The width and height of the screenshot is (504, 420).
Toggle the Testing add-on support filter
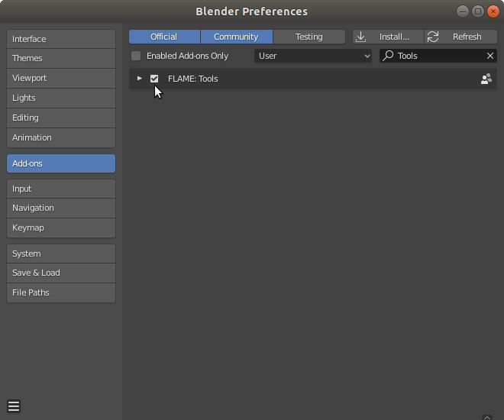tap(309, 37)
